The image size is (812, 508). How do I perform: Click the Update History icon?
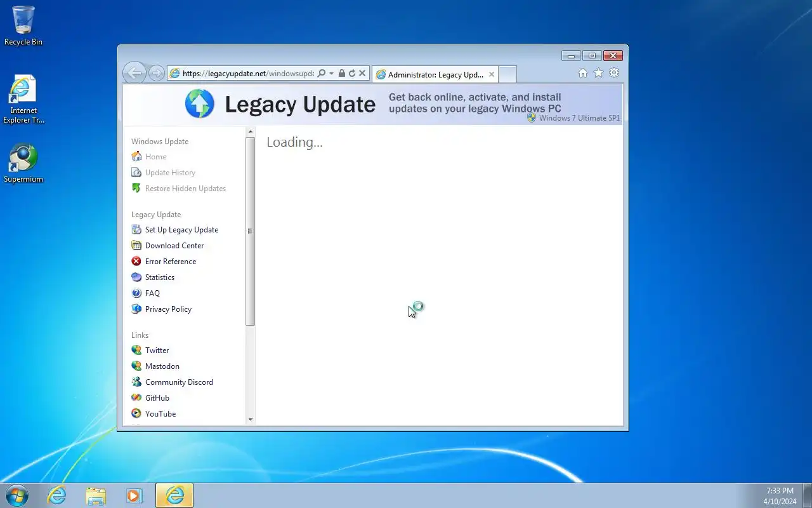click(136, 172)
